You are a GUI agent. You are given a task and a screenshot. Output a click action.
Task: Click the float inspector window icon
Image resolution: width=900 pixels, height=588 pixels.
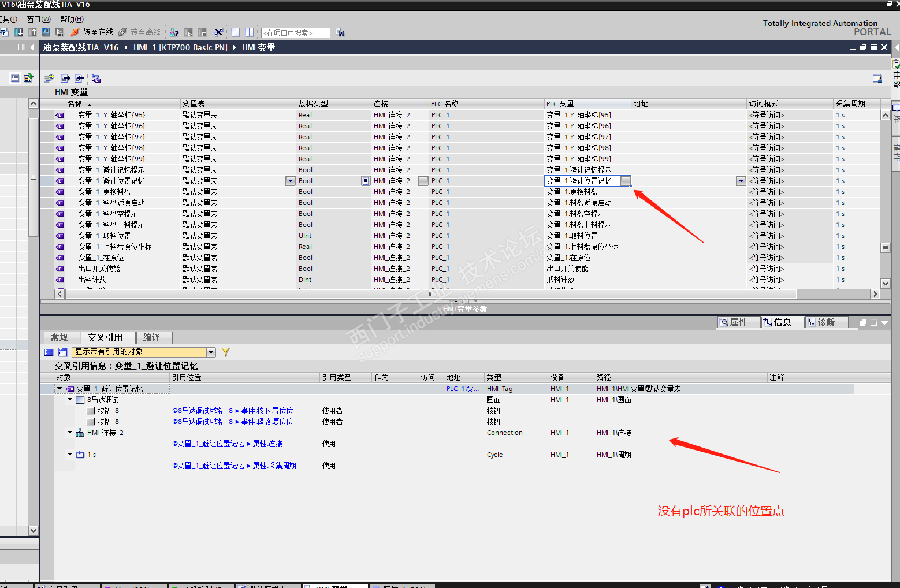[x=863, y=323]
